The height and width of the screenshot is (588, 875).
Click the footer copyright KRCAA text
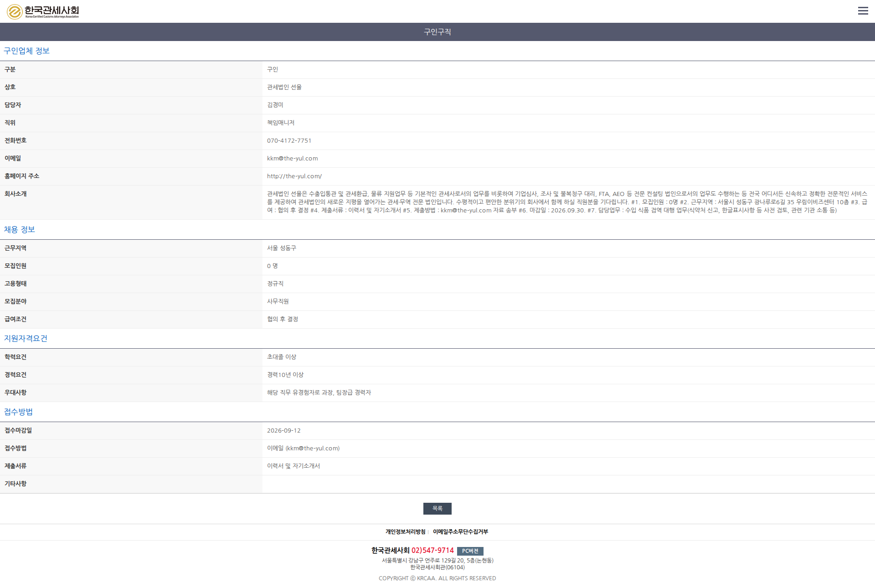pyautogui.click(x=437, y=578)
